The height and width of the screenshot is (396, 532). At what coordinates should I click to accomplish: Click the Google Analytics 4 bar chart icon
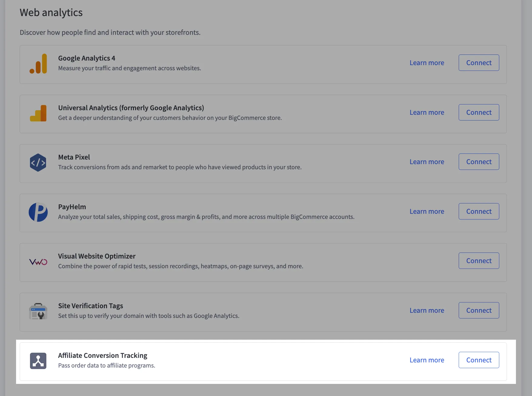[x=38, y=64]
